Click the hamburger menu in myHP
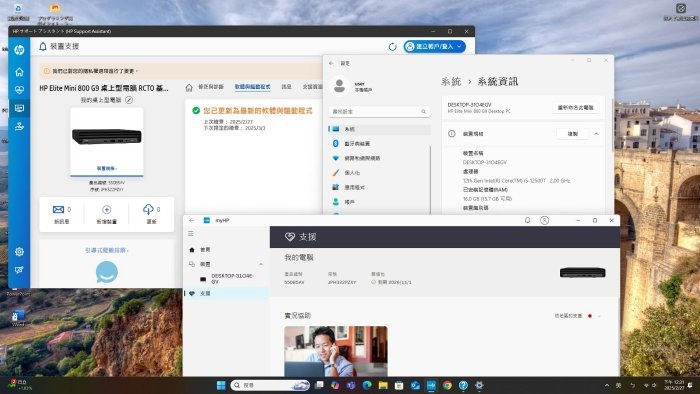The image size is (700, 394). 191,233
